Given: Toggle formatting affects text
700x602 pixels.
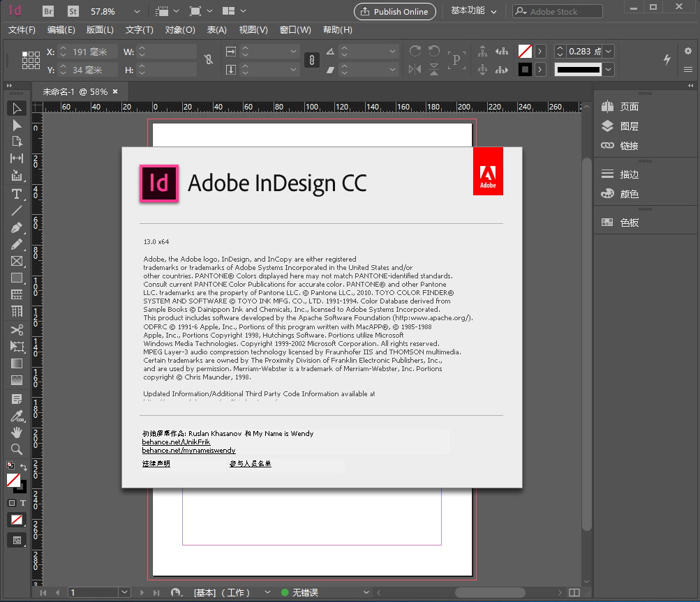Looking at the screenshot, I should 23,503.
